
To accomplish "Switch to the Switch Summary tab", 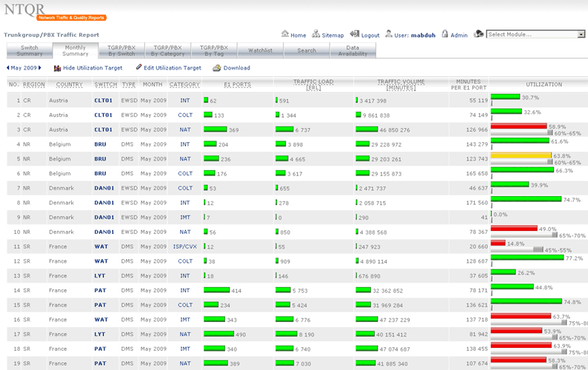I will (30, 50).
